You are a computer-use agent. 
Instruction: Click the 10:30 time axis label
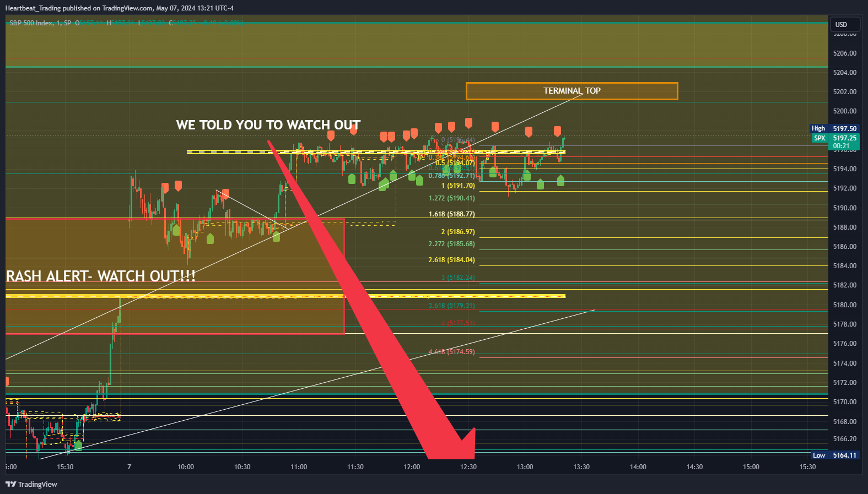[242, 467]
